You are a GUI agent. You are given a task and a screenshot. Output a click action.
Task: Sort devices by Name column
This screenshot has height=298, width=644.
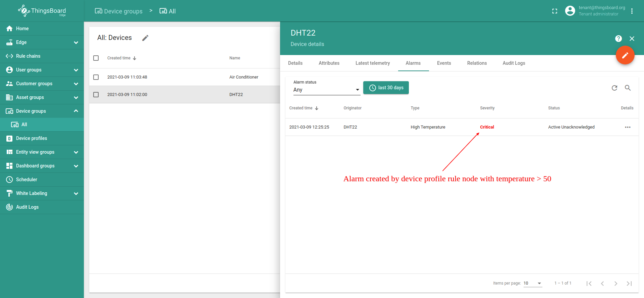coord(235,58)
